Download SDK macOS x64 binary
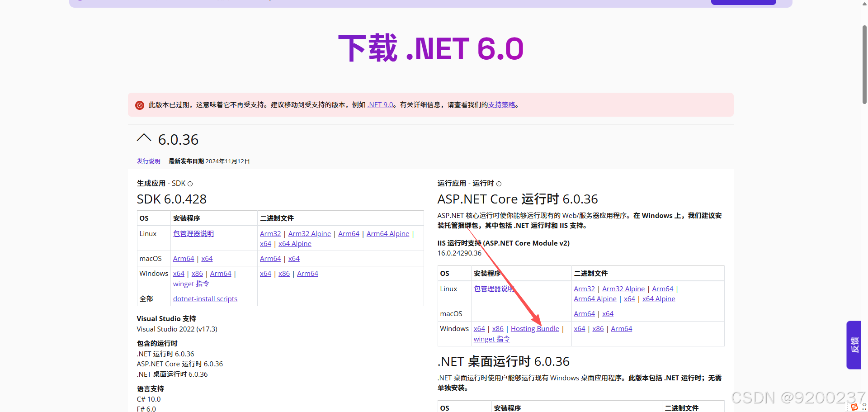Viewport: 868px width, 412px height. click(294, 258)
